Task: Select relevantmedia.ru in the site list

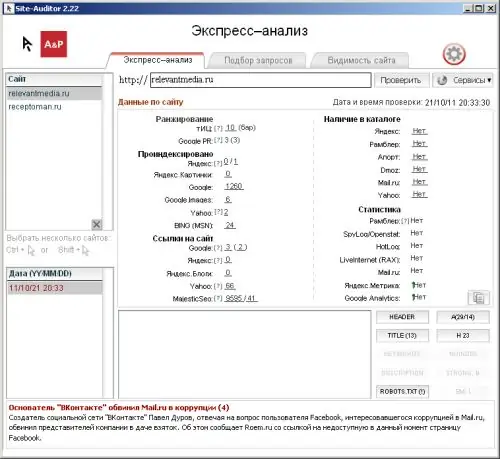Action: 54,93
